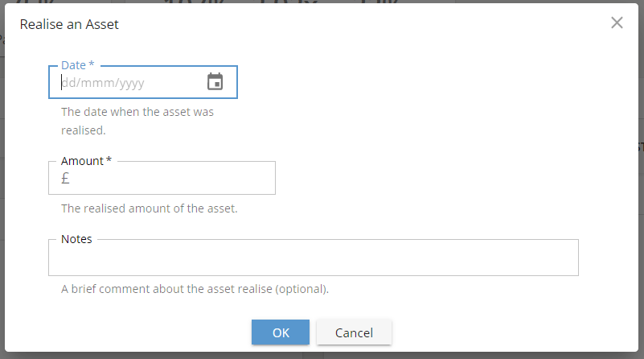Click the realised amount helper text
Image resolution: width=644 pixels, height=359 pixels.
pos(149,208)
